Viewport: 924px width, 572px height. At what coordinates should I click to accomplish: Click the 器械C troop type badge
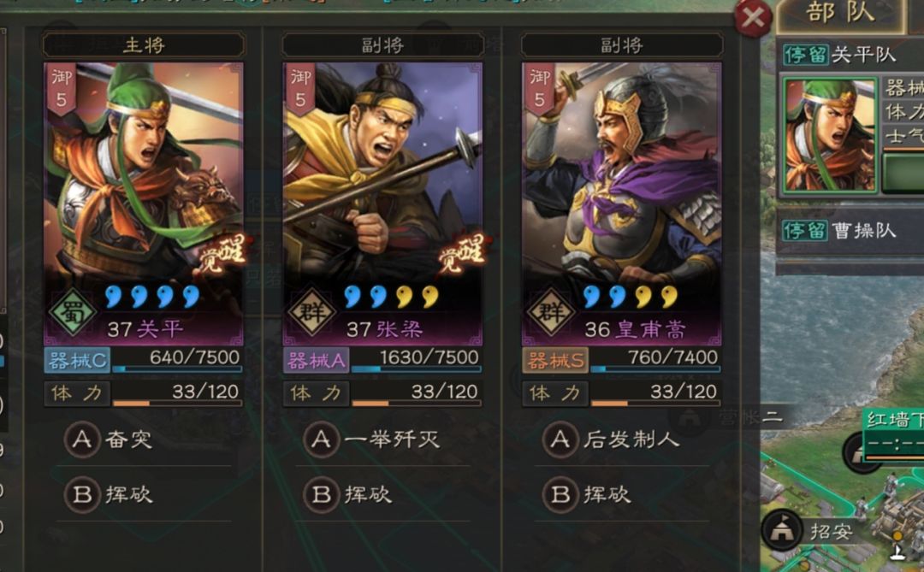point(77,361)
